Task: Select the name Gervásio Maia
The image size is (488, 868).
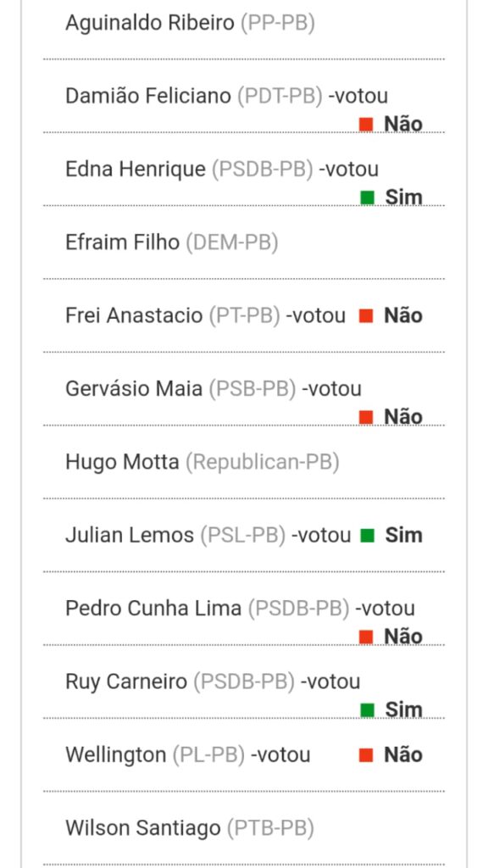Action: [134, 389]
